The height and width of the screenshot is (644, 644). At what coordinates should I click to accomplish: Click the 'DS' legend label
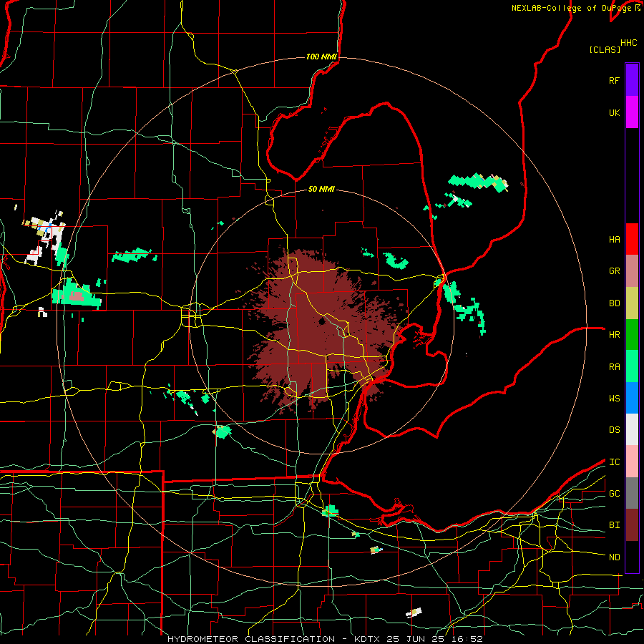[x=614, y=430]
